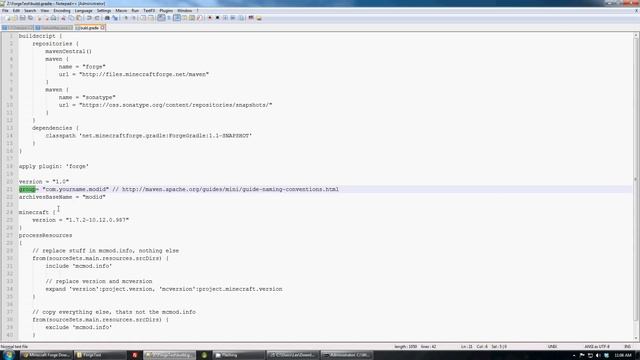Click the Paste toolbar icon
Screen dimensions: 640x360
click(x=78, y=18)
